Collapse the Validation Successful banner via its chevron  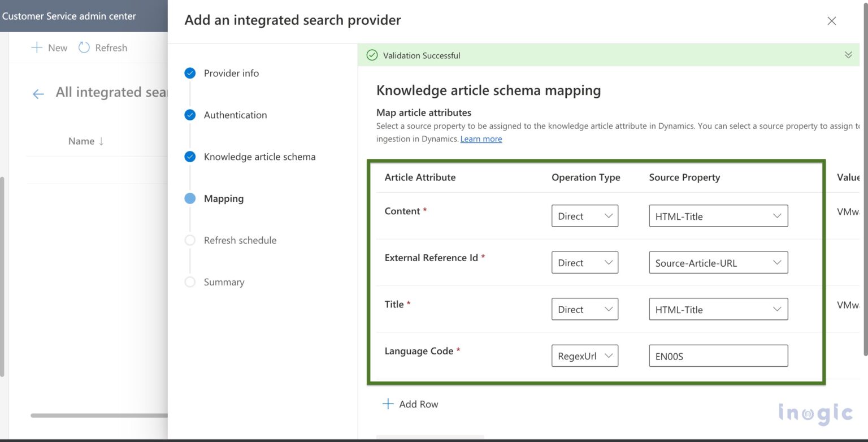point(848,55)
